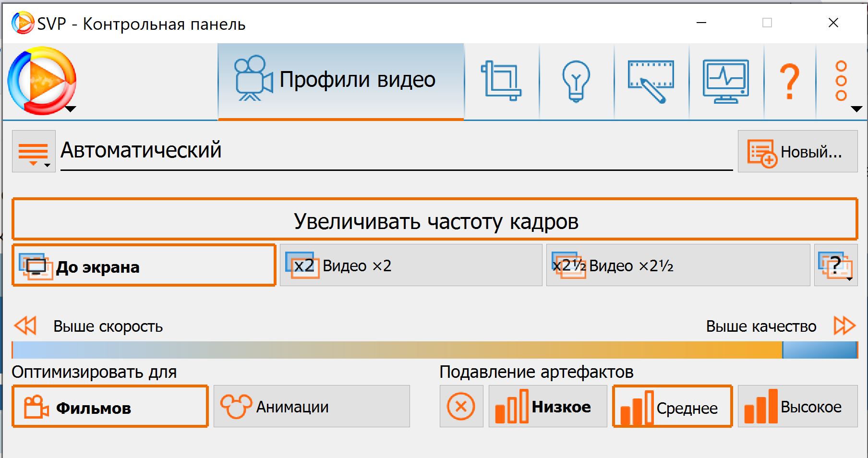Click the light bulb ambient lighting icon

pos(576,81)
